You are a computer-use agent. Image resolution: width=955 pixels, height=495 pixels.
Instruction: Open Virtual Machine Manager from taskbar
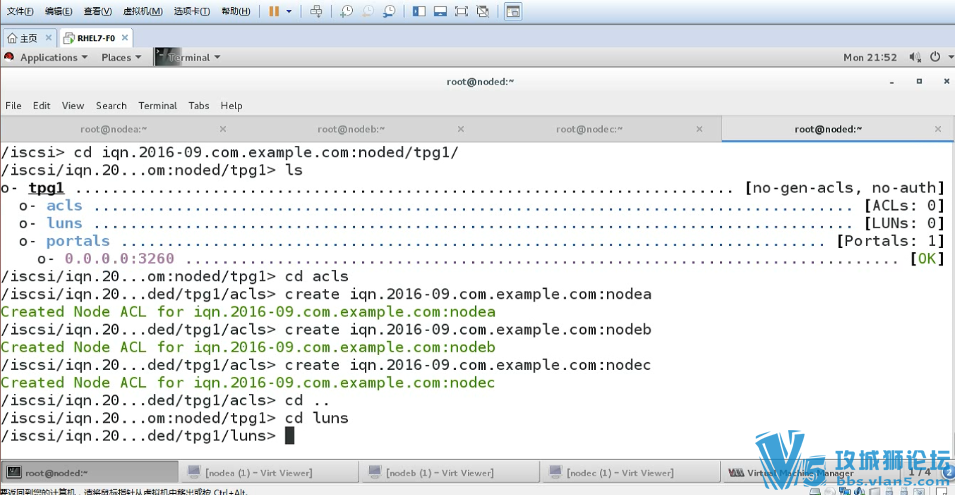[x=800, y=472]
